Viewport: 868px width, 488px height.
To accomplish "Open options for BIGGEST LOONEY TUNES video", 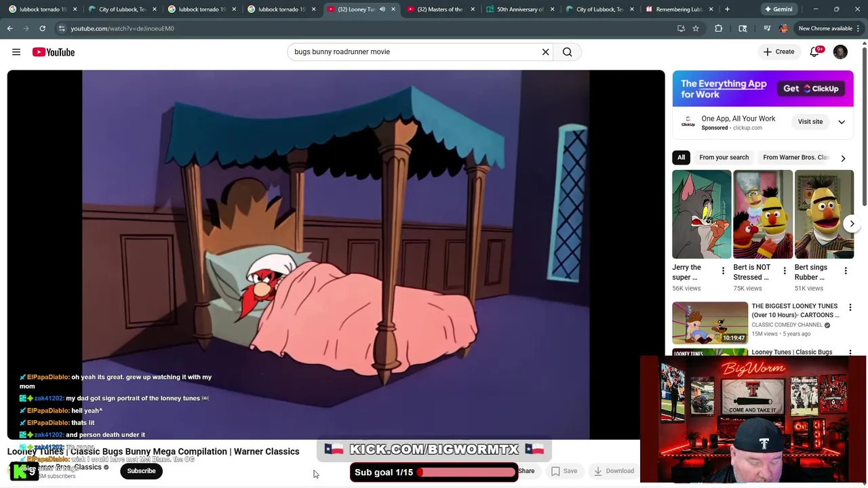I will pyautogui.click(x=850, y=307).
